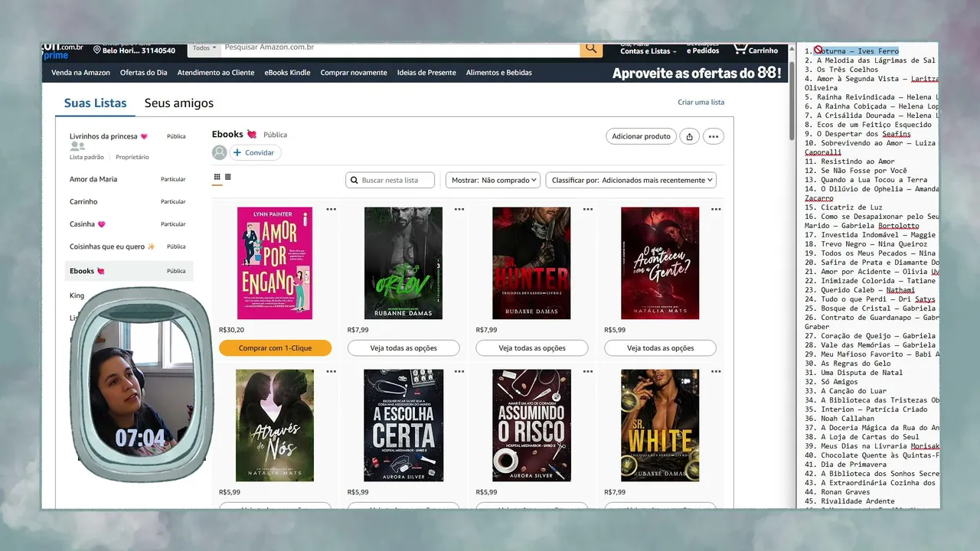Open Ideias de Presente nav item

pos(426,73)
